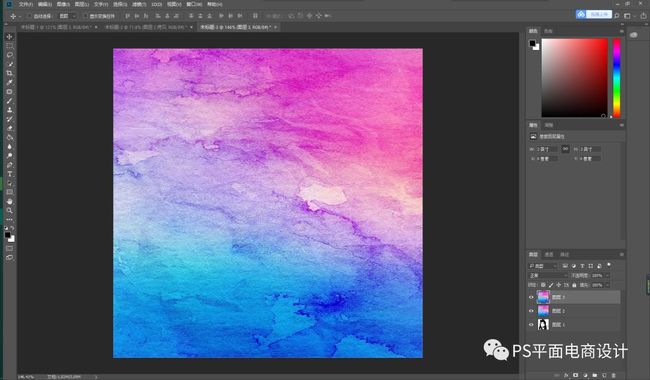Image resolution: width=650 pixels, height=380 pixels.
Task: Select the Eraser tool
Action: (10, 128)
